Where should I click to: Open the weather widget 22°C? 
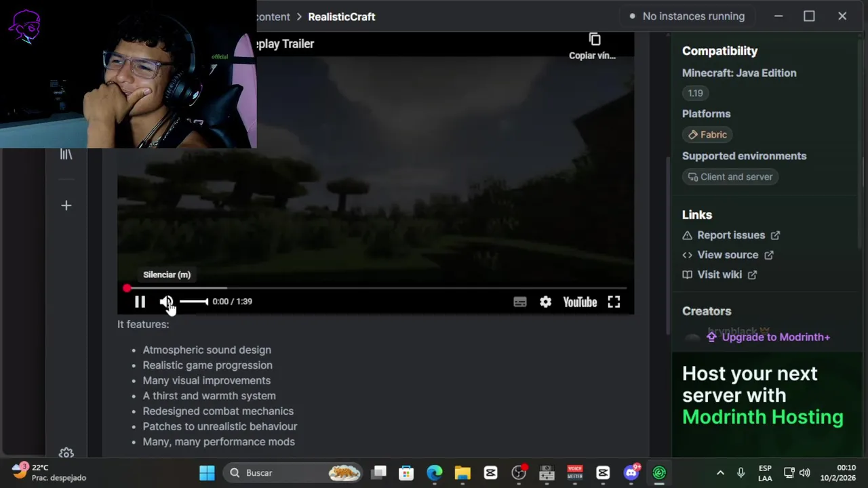pyautogui.click(x=47, y=472)
